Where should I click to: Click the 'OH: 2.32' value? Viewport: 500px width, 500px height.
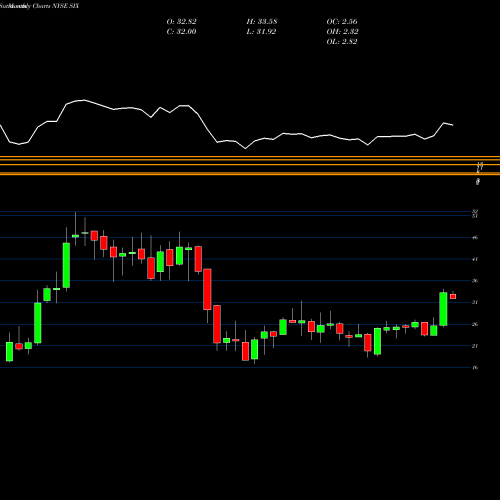pyautogui.click(x=342, y=32)
